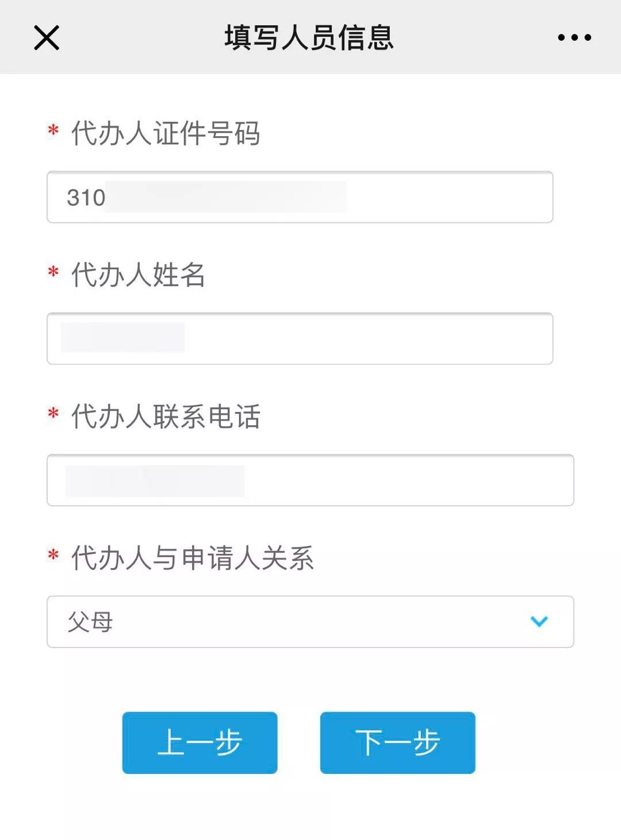Screen dimensions: 621x840
Task: Click the 代办人证件号码 input starting with 310
Action: [x=299, y=196]
